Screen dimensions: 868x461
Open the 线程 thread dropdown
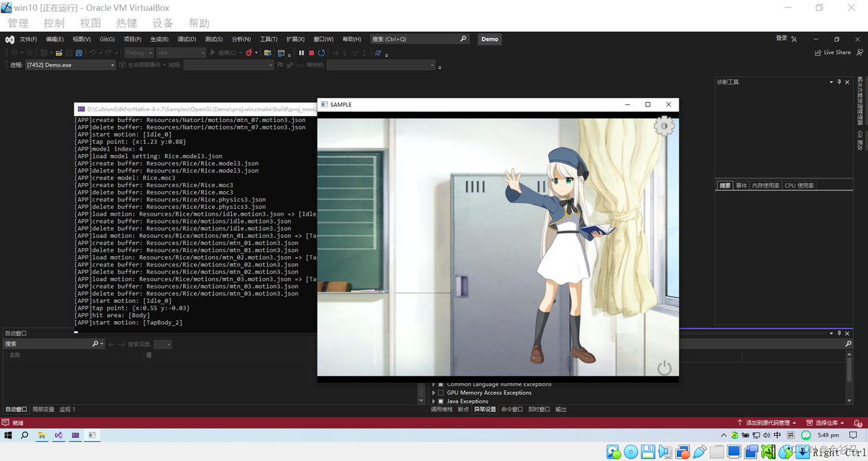click(229, 65)
